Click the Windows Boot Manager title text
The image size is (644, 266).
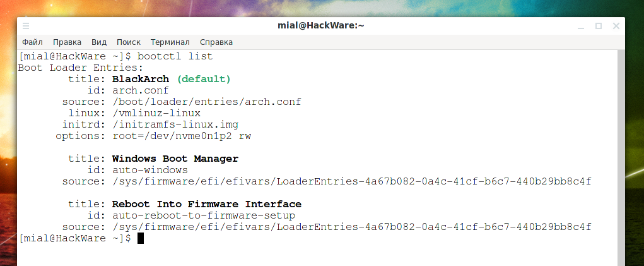tap(175, 159)
